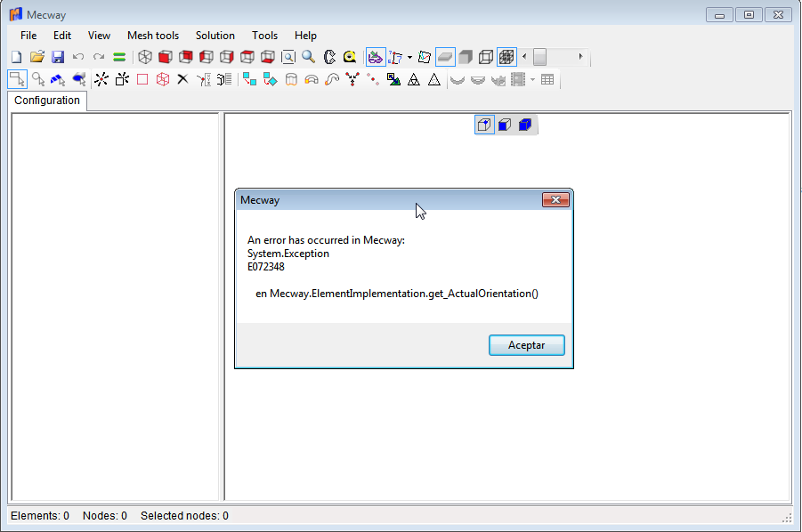Click the gray table grid icon

(547, 80)
